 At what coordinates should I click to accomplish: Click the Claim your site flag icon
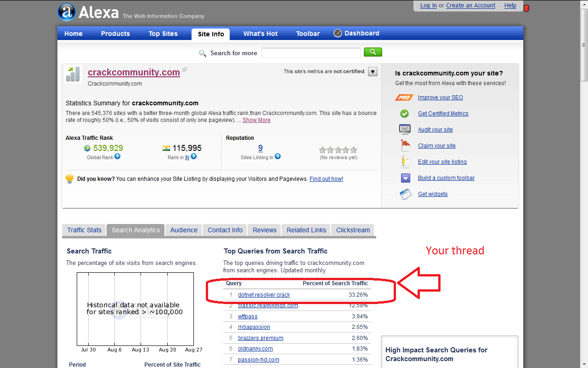(405, 145)
